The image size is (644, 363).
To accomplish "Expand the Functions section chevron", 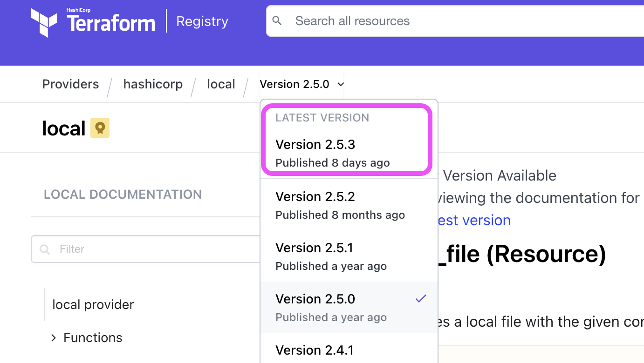I will click(54, 337).
